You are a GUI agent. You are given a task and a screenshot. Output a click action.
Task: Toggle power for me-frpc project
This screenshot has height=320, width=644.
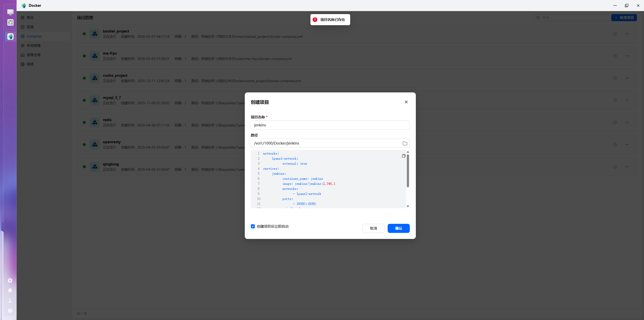[615, 56]
